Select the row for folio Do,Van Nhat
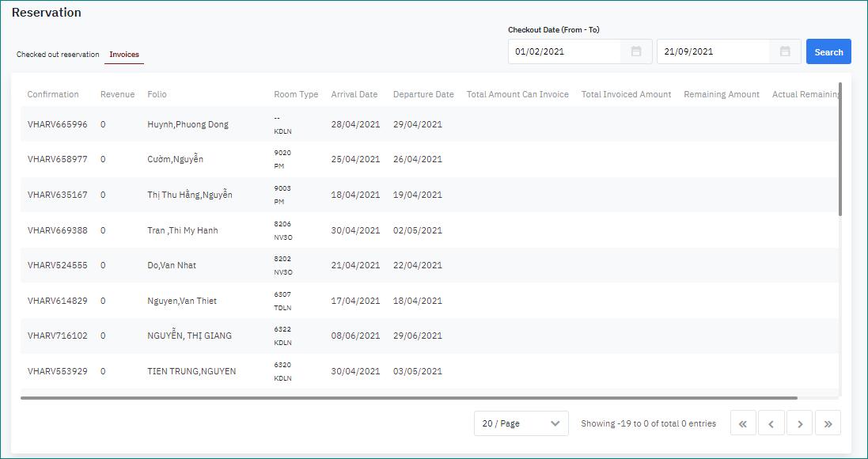The height and width of the screenshot is (459, 868). click(x=172, y=265)
